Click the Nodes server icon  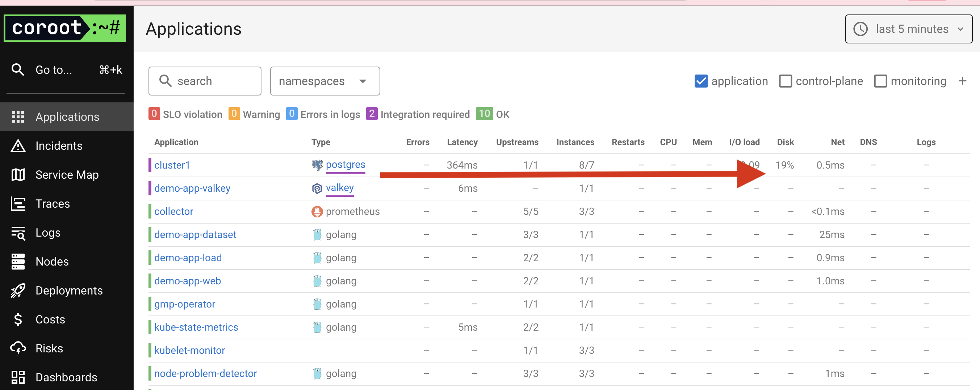(x=18, y=262)
